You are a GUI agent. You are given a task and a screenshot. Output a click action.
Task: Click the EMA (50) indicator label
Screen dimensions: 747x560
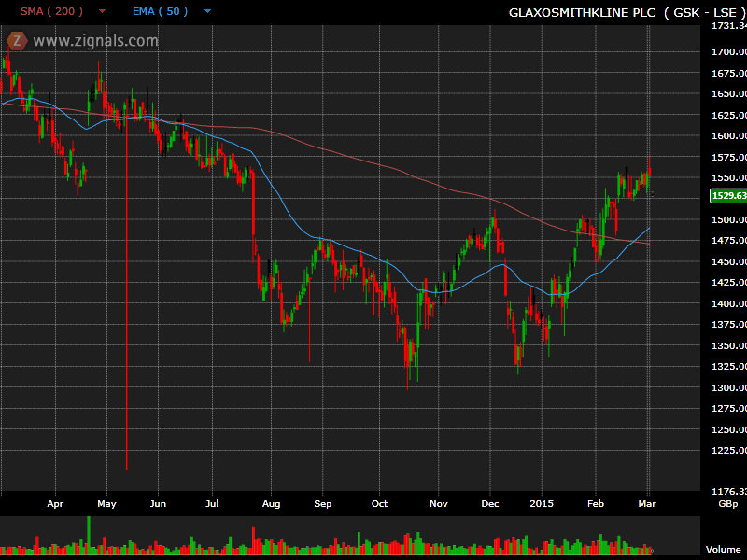159,11
